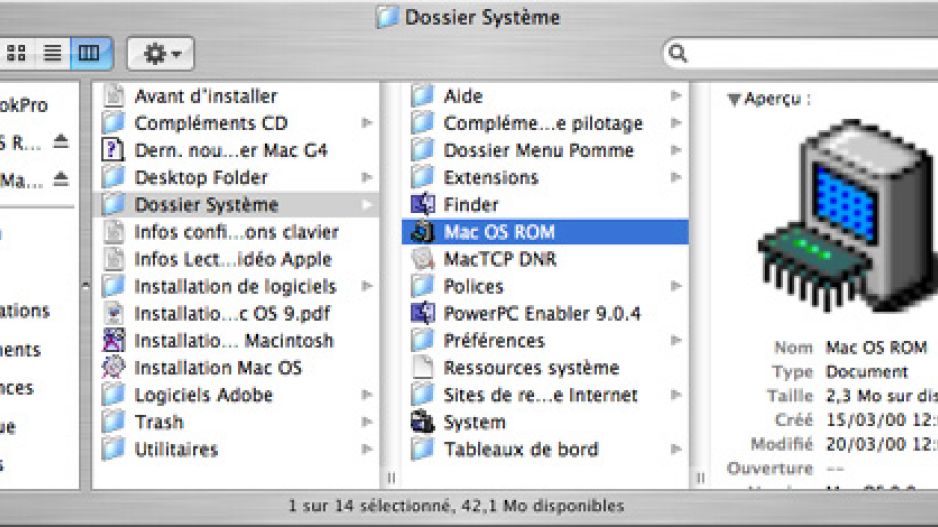Expand Compléments CD with its arrow

367,123
